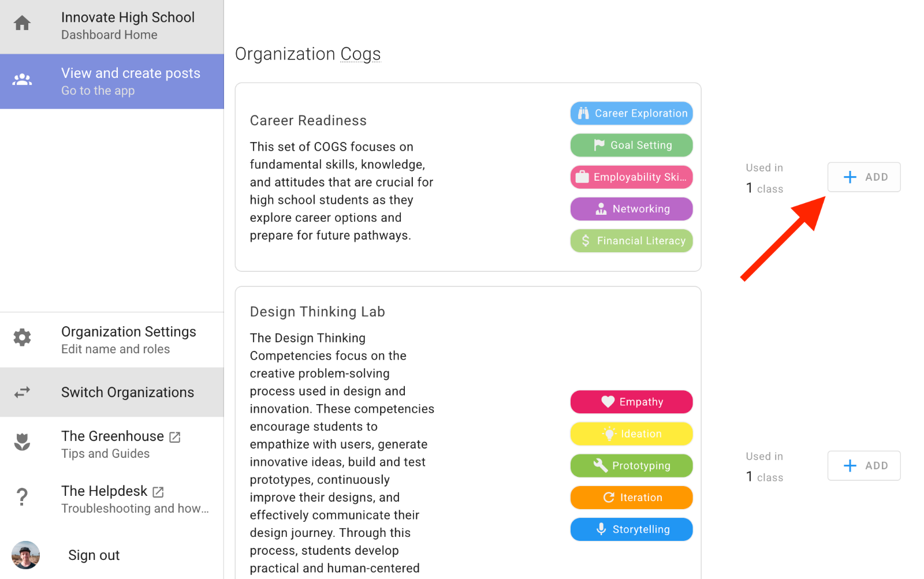Select View and create posts
The width and height of the screenshot is (924, 579).
click(131, 81)
